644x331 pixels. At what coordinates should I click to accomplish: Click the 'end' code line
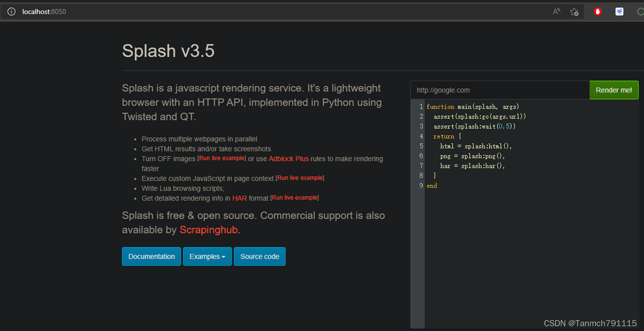[x=432, y=186]
